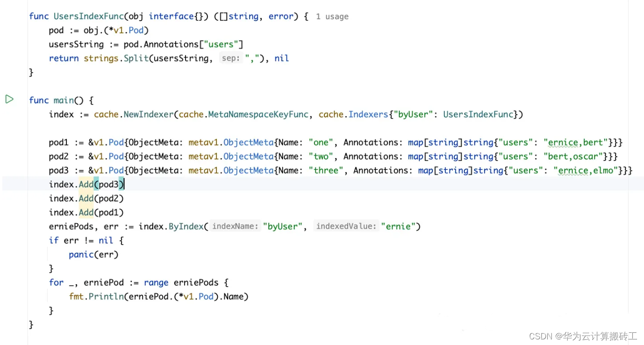The height and width of the screenshot is (345, 644).
Task: Click the []string return type
Action: [x=239, y=16]
